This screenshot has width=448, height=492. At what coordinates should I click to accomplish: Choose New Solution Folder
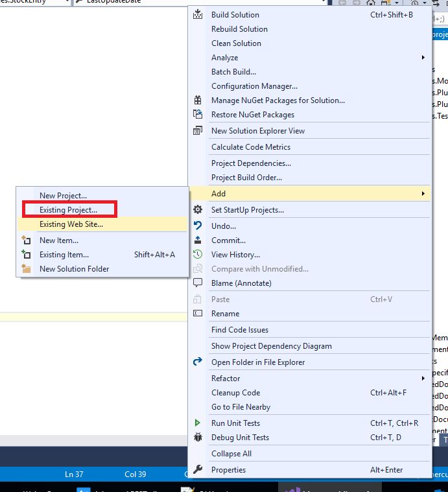coord(75,269)
